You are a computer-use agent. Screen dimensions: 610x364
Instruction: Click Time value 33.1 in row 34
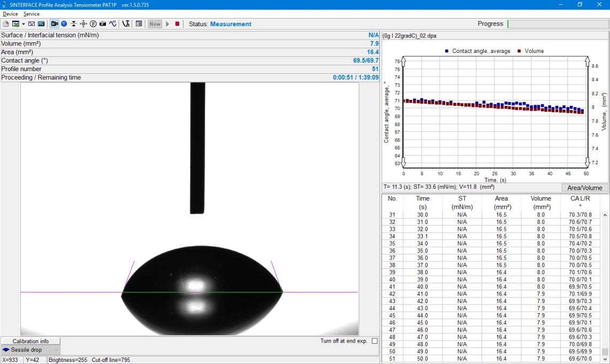(423, 236)
